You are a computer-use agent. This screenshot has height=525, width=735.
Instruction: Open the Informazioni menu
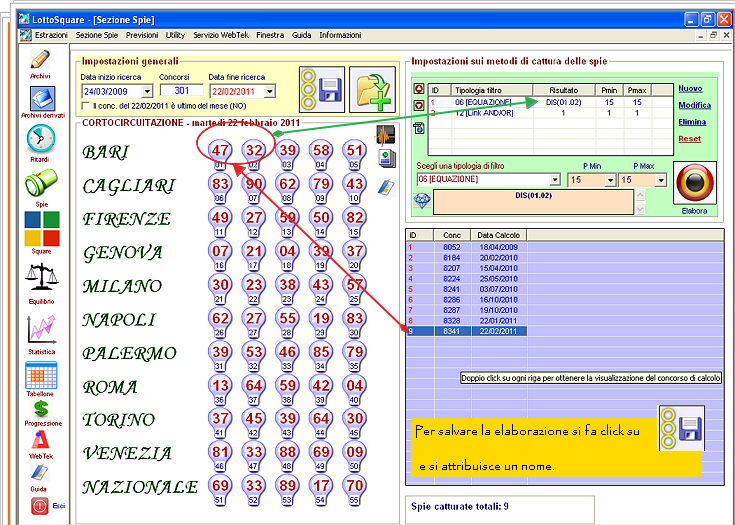point(340,35)
